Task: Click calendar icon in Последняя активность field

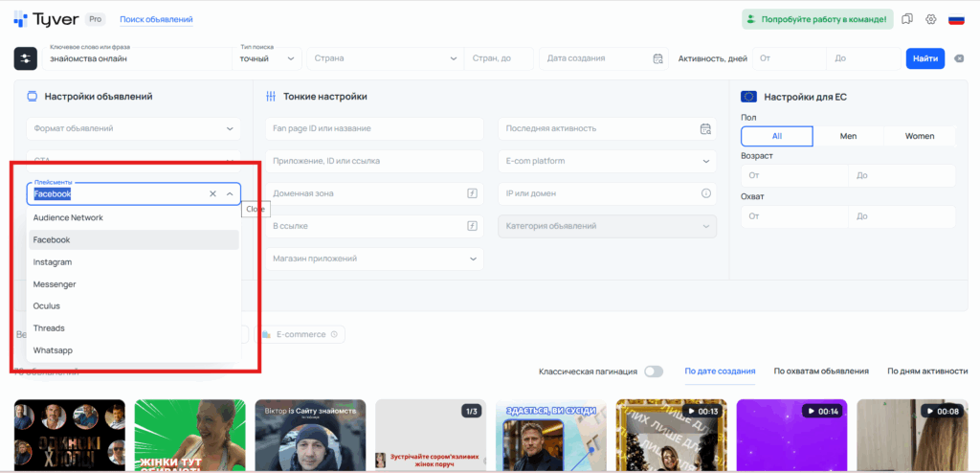Action: pyautogui.click(x=705, y=128)
